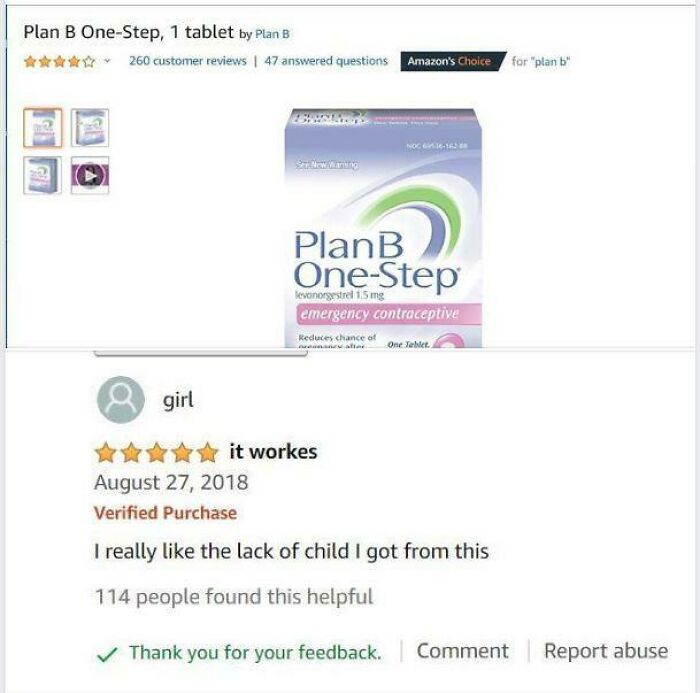The height and width of the screenshot is (693, 700).
Task: Open the 47 answered questions link
Action: tap(326, 61)
